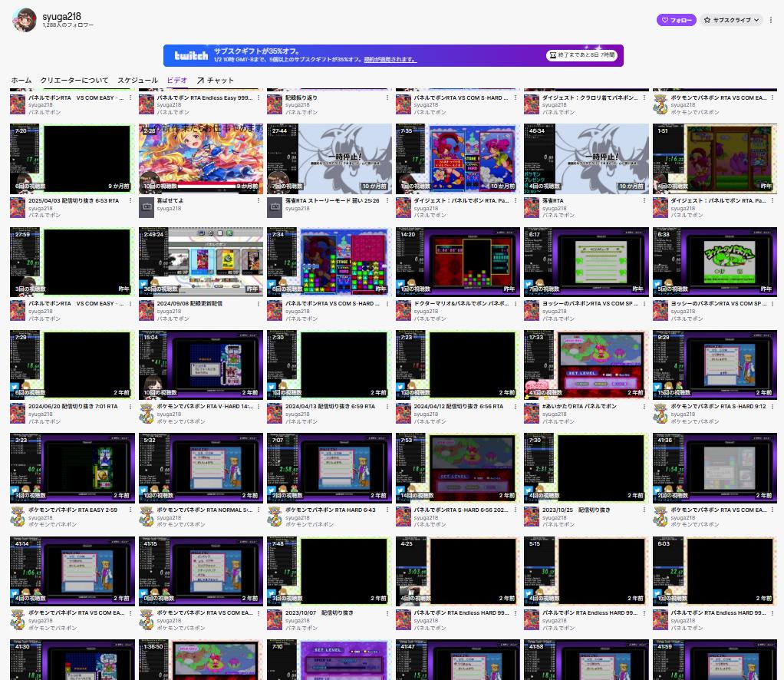Switch to the ホーム tab
Image resolution: width=784 pixels, height=680 pixels.
[21, 81]
